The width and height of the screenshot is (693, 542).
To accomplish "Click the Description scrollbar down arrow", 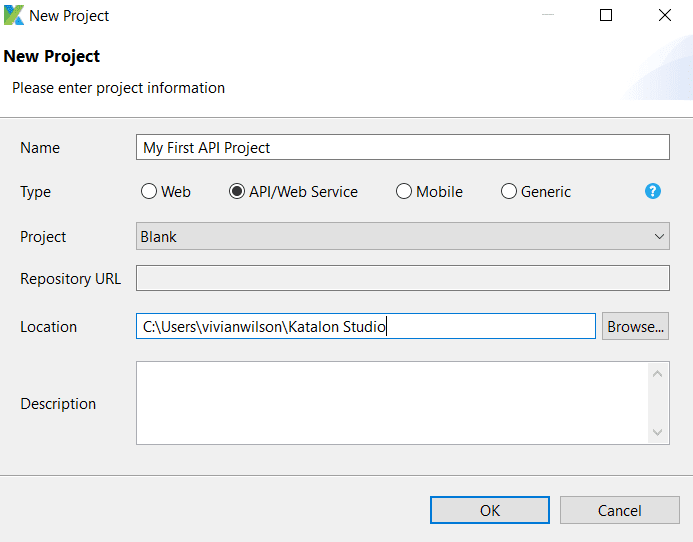I will point(658,432).
